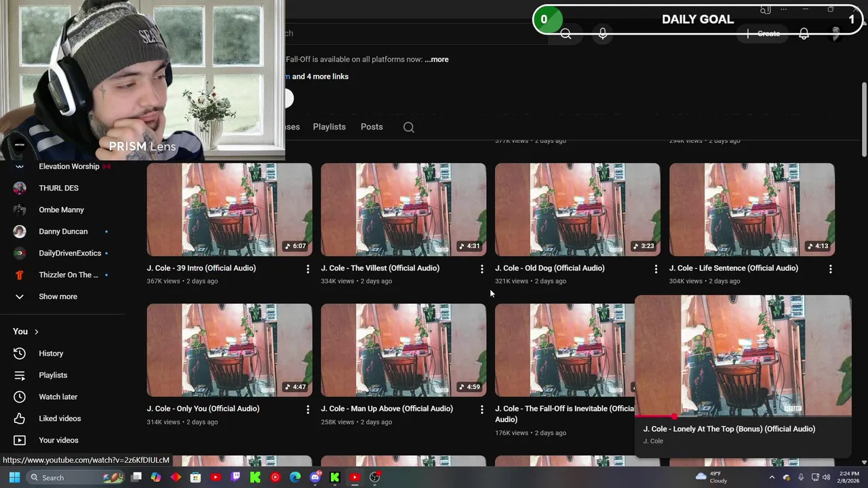Open options for The Villest video
The width and height of the screenshot is (868, 488).
coord(482,269)
